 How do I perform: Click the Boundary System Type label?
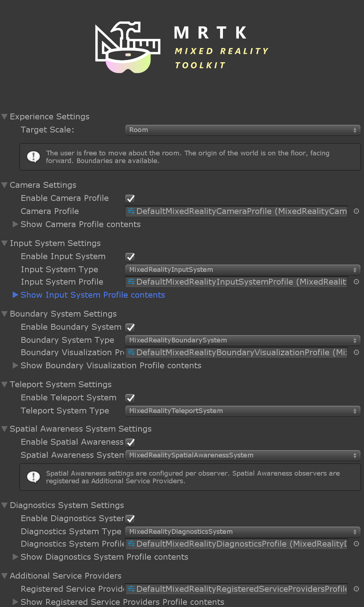click(x=67, y=340)
